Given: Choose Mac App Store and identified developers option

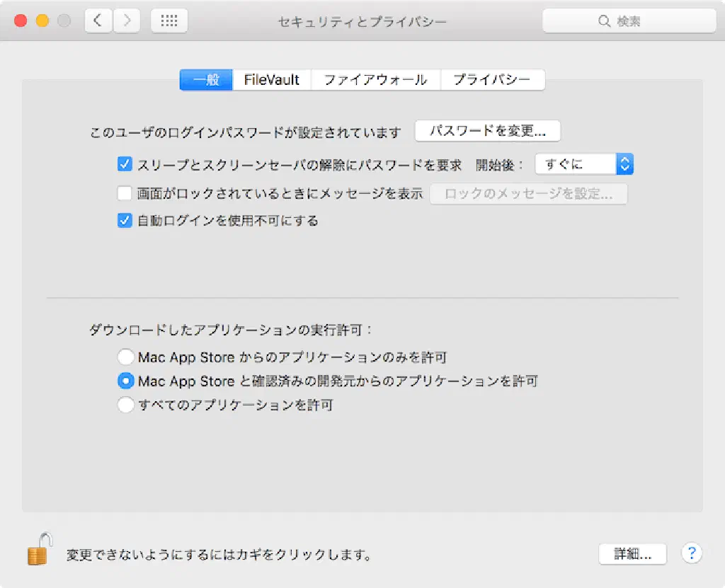Looking at the screenshot, I should [125, 381].
